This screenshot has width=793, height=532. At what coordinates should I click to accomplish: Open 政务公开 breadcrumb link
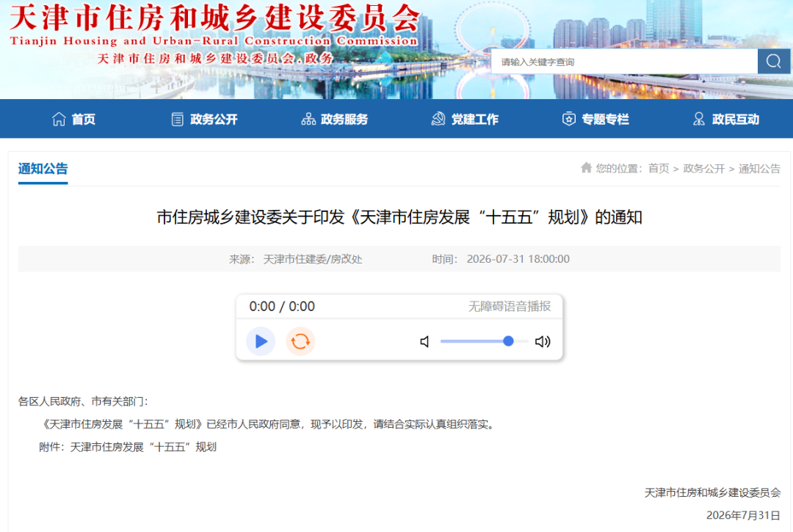click(x=704, y=168)
